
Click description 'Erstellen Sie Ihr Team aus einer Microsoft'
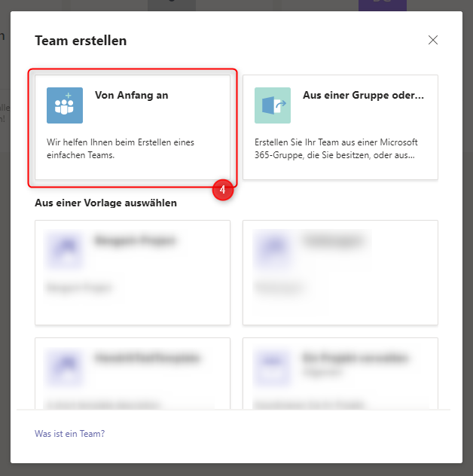point(336,142)
